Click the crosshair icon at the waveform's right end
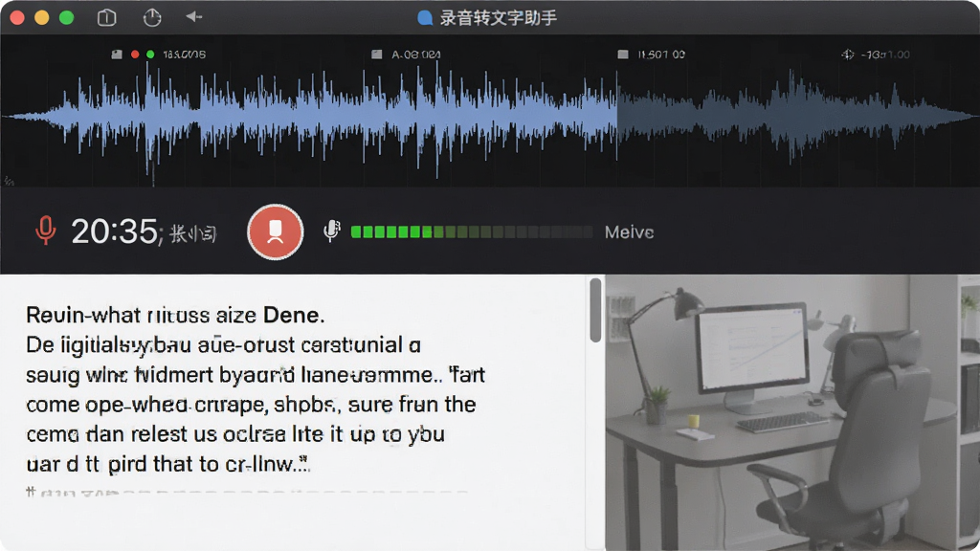 tap(848, 55)
